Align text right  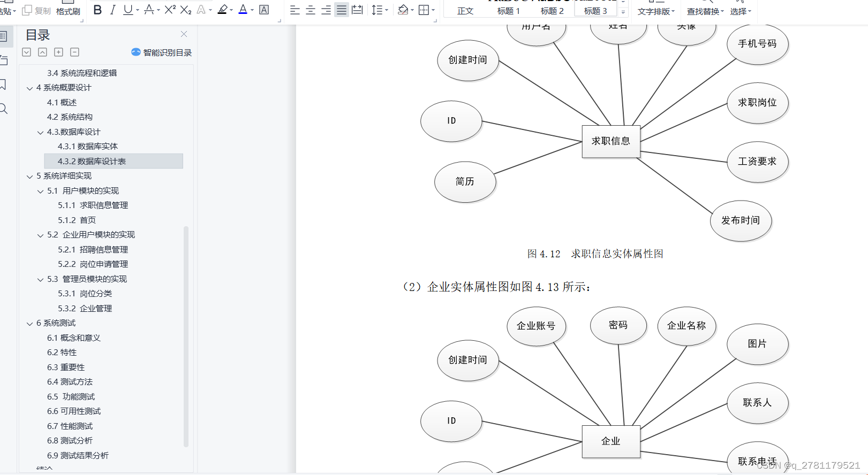pyautogui.click(x=326, y=10)
